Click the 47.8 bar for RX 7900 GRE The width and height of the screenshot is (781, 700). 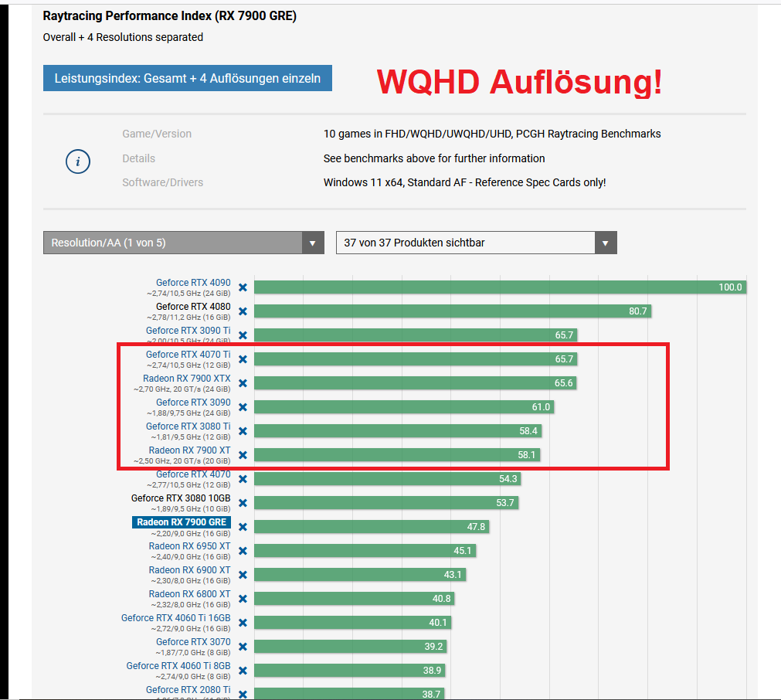pos(372,527)
